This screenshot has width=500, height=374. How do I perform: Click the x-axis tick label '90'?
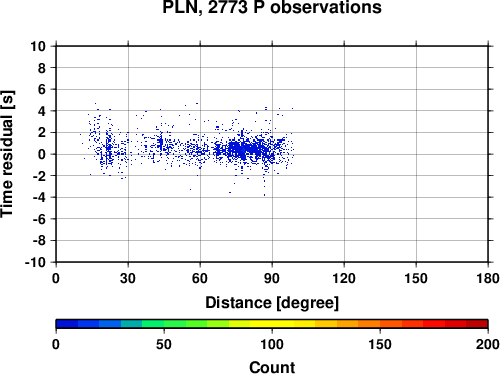coord(272,278)
